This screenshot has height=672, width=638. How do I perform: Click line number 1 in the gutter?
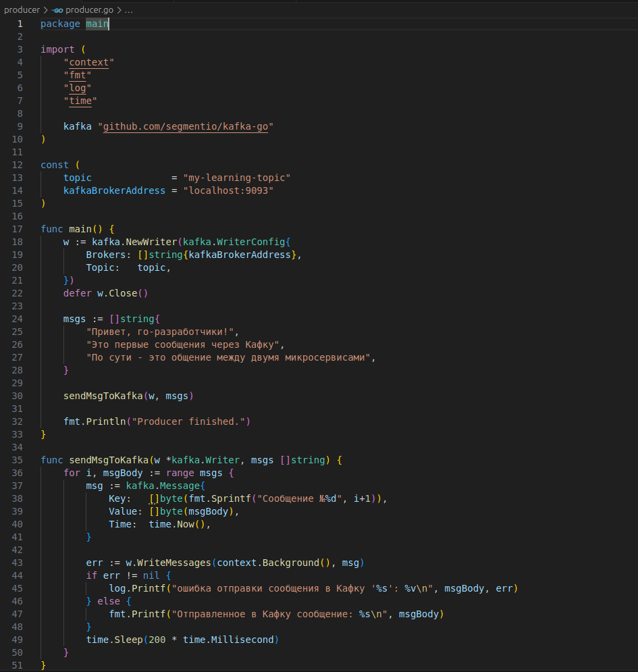[20, 24]
